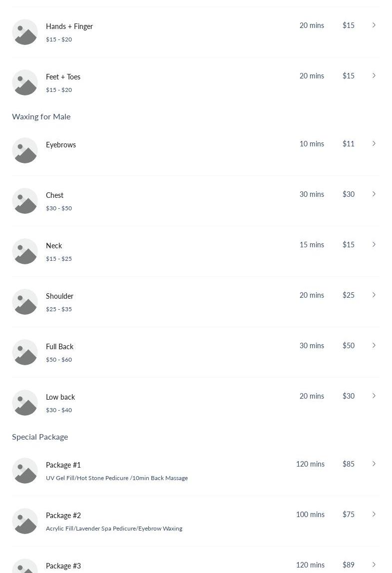Screen dimensions: 392x573
Task: Open the chevron arrow for Shoulder waxing
Action: pos(374,295)
